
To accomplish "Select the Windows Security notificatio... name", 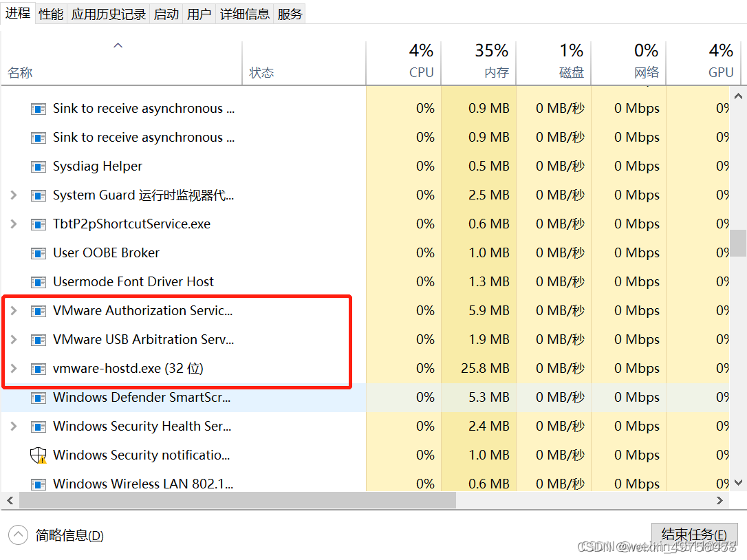I will (x=142, y=455).
